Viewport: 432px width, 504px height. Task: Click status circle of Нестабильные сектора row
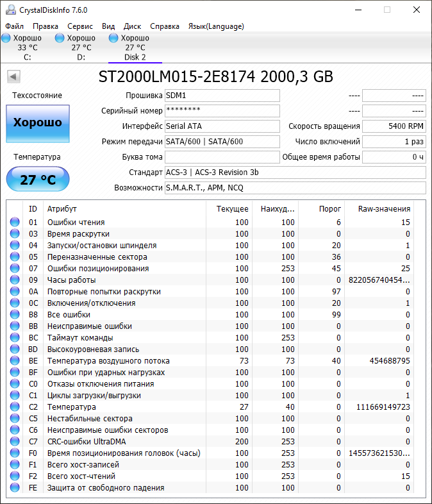[15, 419]
